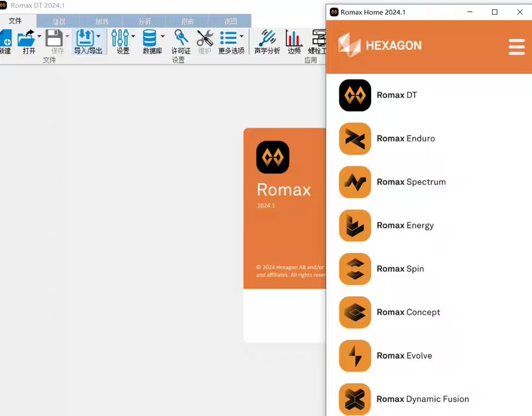The height and width of the screenshot is (416, 532).
Task: Click the 打开 (Open) folder icon
Action: click(x=26, y=38)
